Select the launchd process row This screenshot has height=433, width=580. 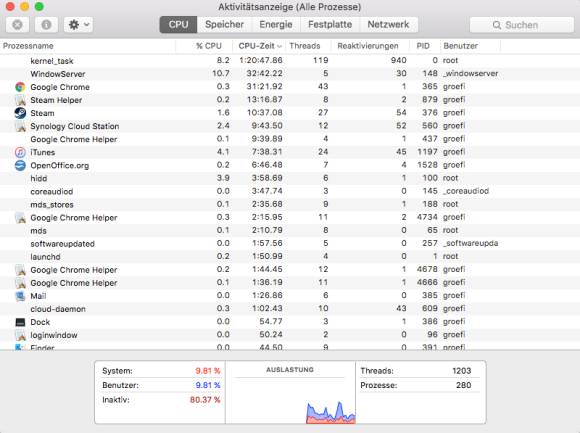click(x=290, y=257)
